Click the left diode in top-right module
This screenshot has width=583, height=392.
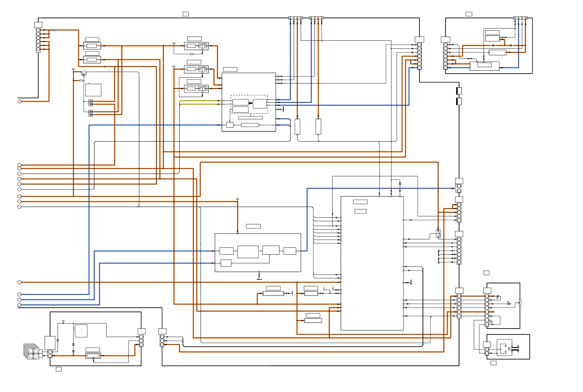[493, 46]
